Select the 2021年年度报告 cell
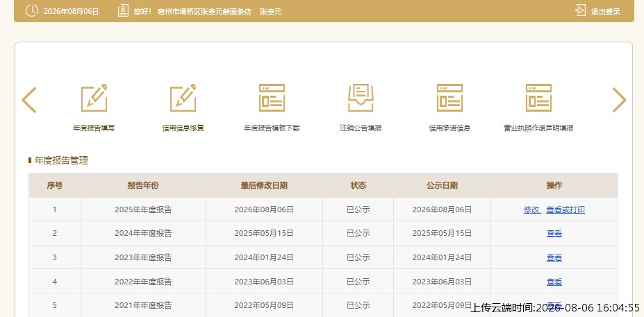The height and width of the screenshot is (317, 644). tap(143, 305)
